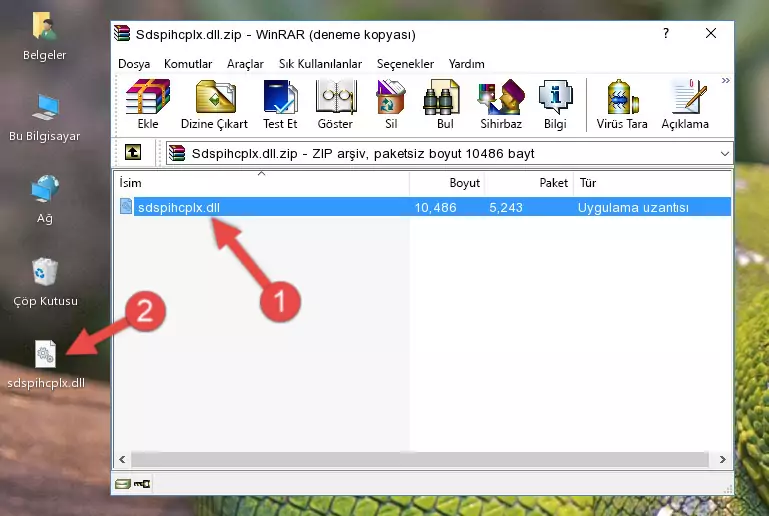This screenshot has height=516, width=769.
Task: Select the Belgeler desktop icon
Action: 44,37
